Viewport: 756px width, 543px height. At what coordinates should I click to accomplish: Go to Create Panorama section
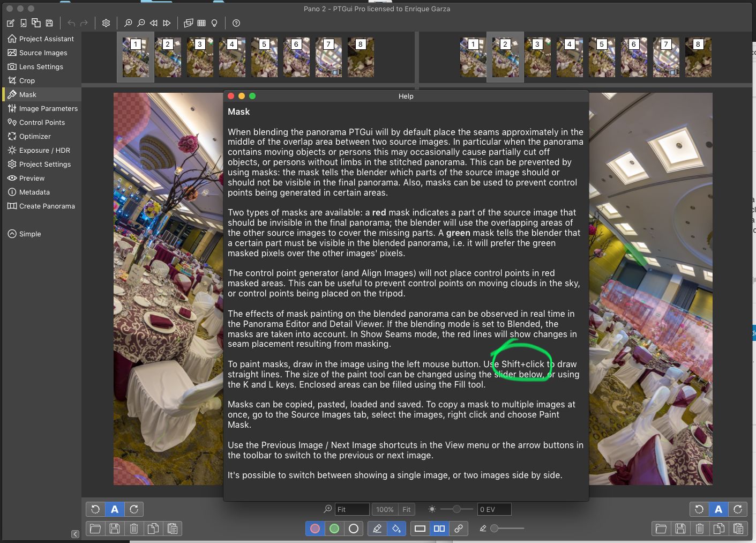[47, 206]
